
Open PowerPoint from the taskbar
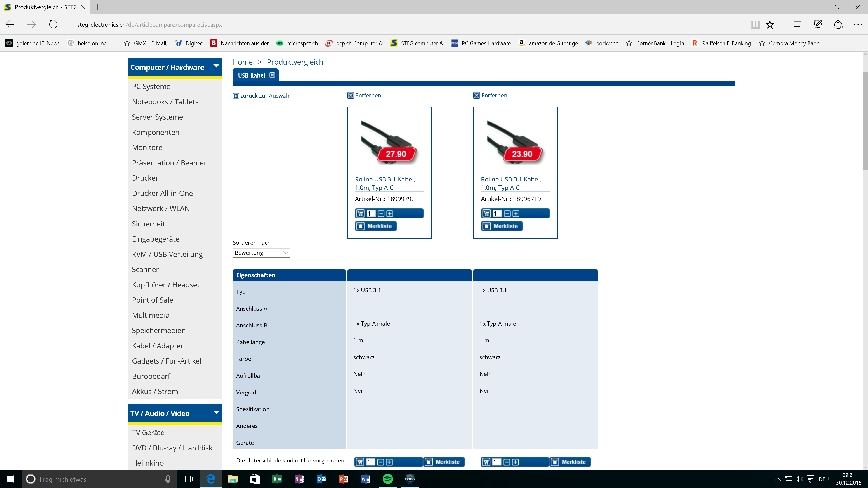pyautogui.click(x=343, y=479)
